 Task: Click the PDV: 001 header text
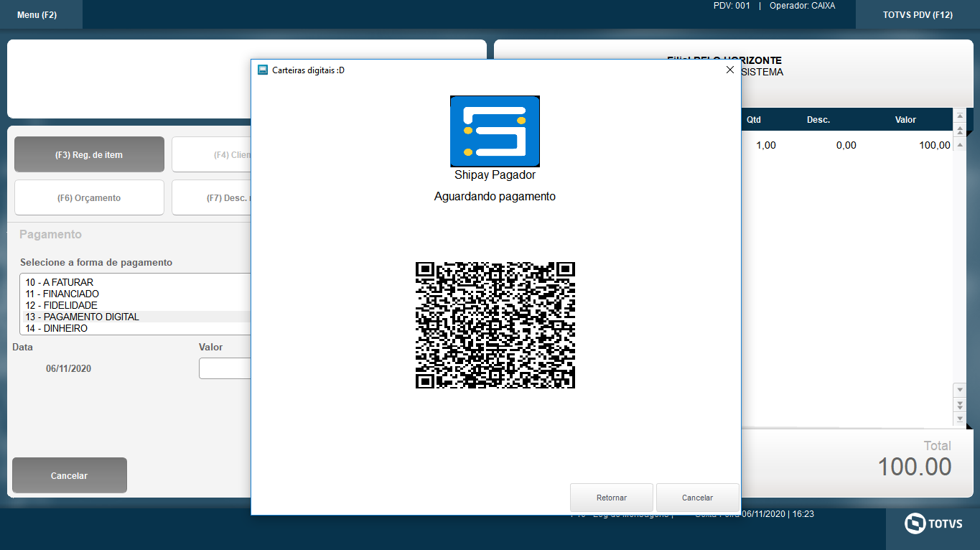tap(732, 6)
